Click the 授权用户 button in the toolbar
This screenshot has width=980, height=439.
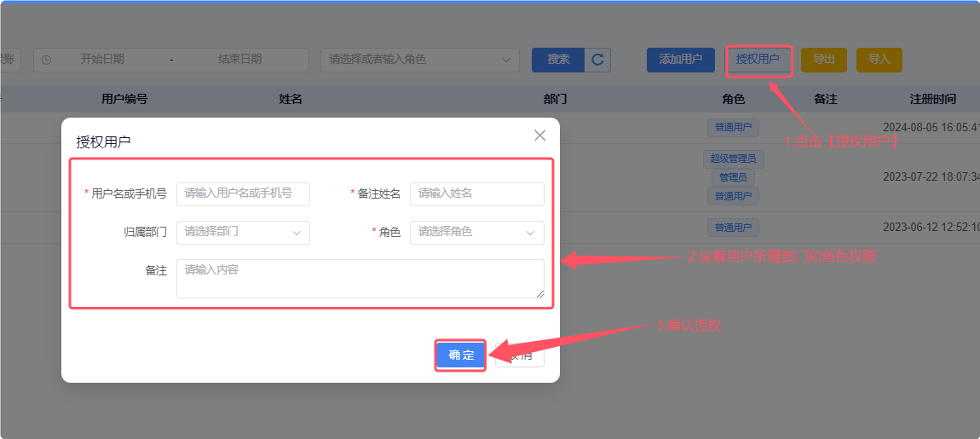click(758, 60)
